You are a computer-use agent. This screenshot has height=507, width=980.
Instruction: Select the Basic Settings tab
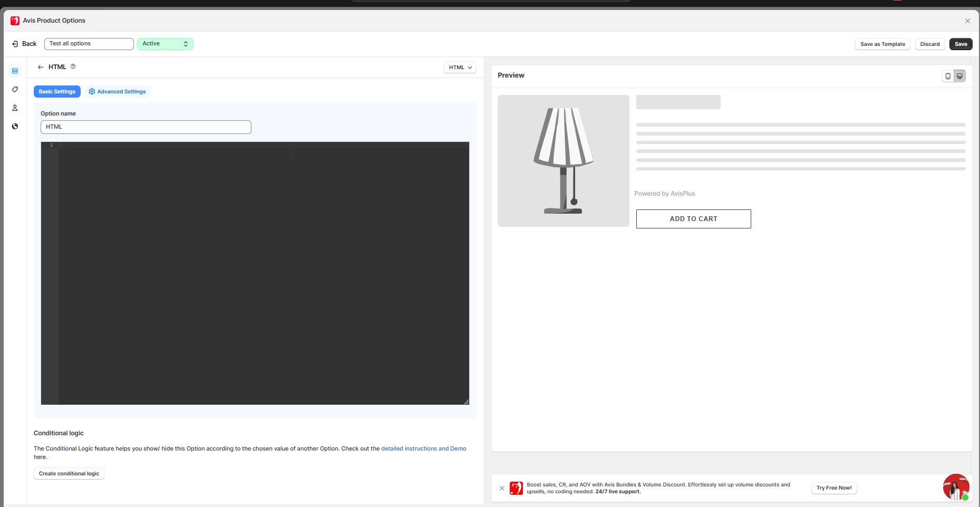pos(57,92)
